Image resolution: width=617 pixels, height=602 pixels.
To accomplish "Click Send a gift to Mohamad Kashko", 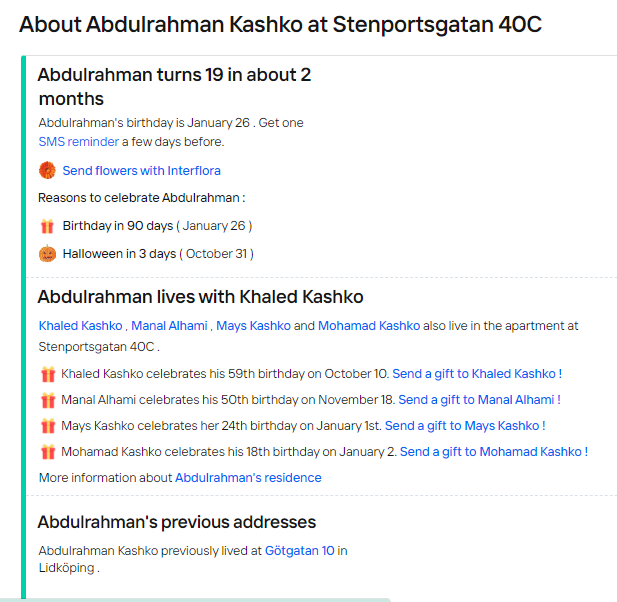I will [x=494, y=452].
